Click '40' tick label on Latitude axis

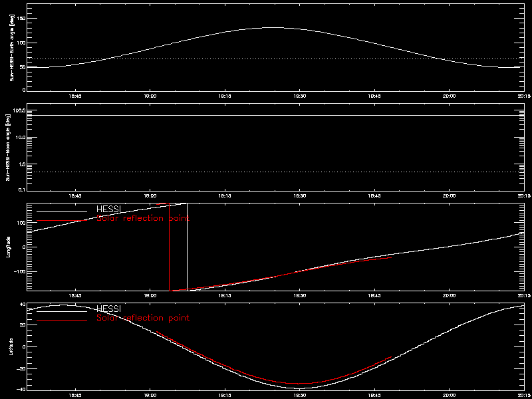pyautogui.click(x=22, y=304)
